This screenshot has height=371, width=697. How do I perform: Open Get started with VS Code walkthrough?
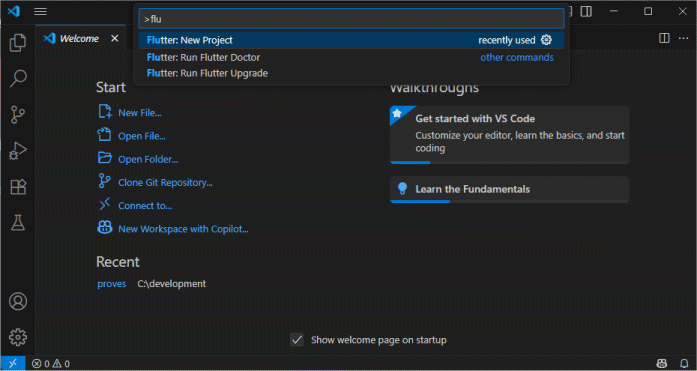[x=509, y=135]
